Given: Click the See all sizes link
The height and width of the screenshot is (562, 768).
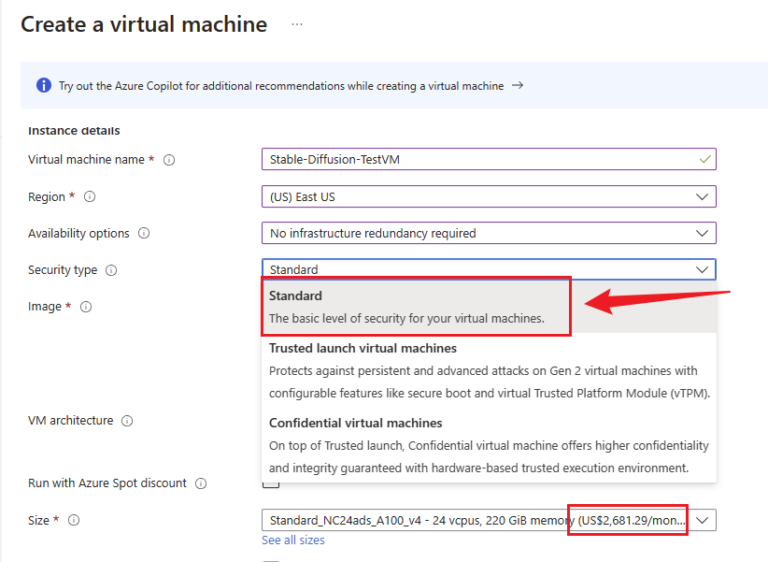Looking at the screenshot, I should coord(293,540).
